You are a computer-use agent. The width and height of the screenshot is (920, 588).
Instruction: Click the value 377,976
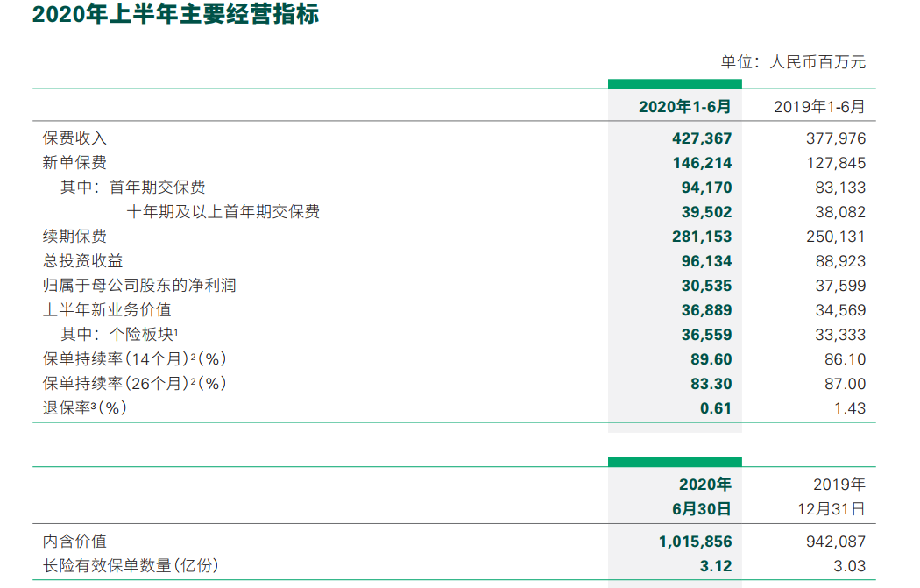836,138
